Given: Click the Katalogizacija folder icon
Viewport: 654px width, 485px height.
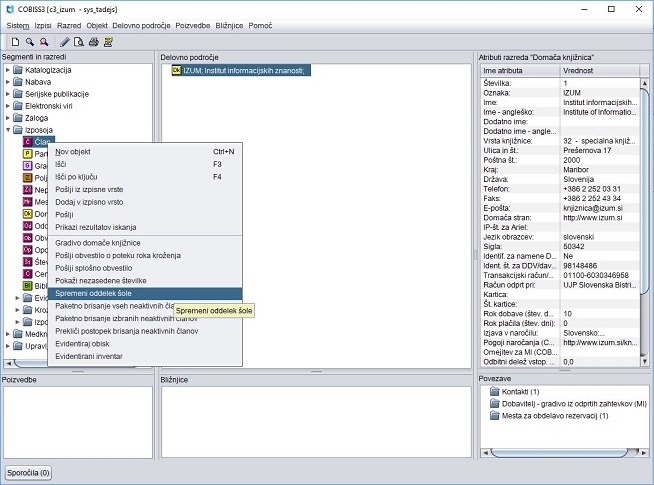Looking at the screenshot, I should click(x=18, y=70).
